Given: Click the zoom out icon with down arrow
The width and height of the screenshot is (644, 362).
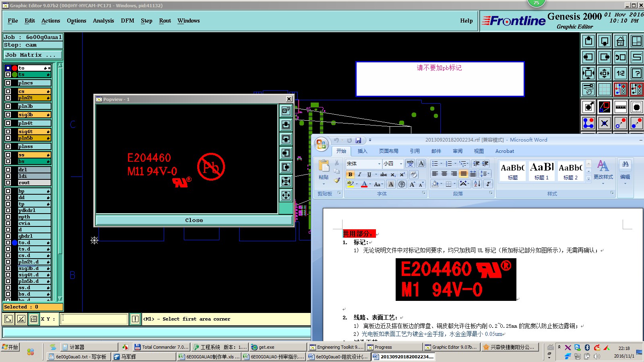Looking at the screenshot, I should tap(604, 41).
